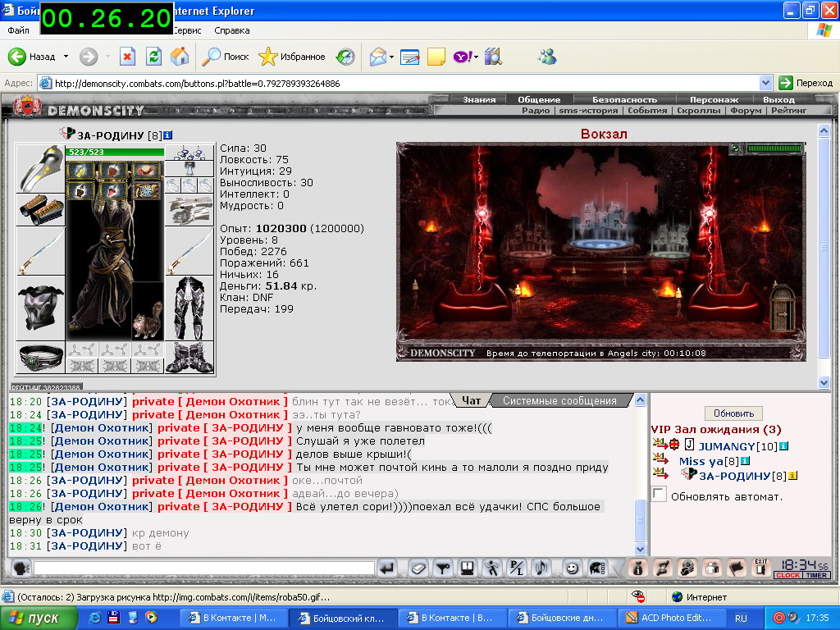Enable the Обновлять автомат. checkbox
The height and width of the screenshot is (630, 840).
659,494
